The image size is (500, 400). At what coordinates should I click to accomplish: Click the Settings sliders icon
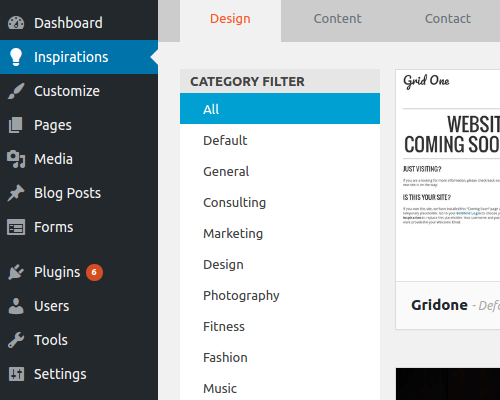16,374
